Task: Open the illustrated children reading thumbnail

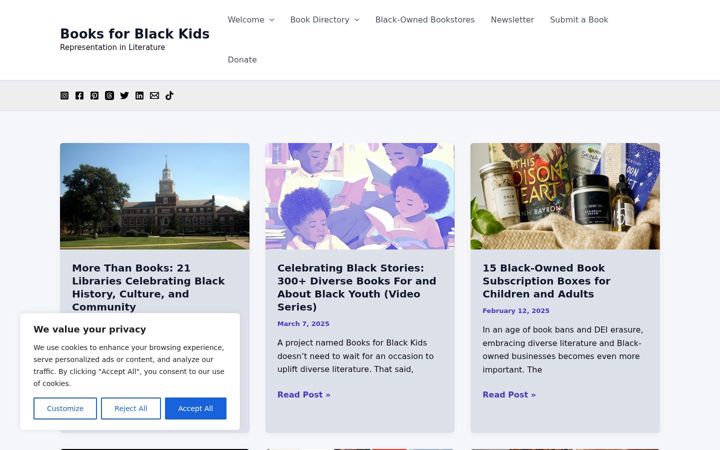Action: pos(360,196)
